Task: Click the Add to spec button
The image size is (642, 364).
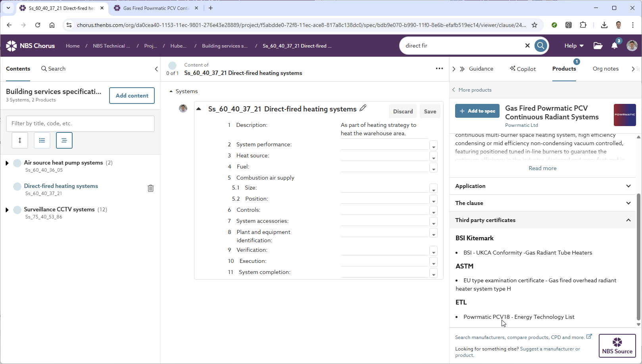Action: [x=477, y=111]
